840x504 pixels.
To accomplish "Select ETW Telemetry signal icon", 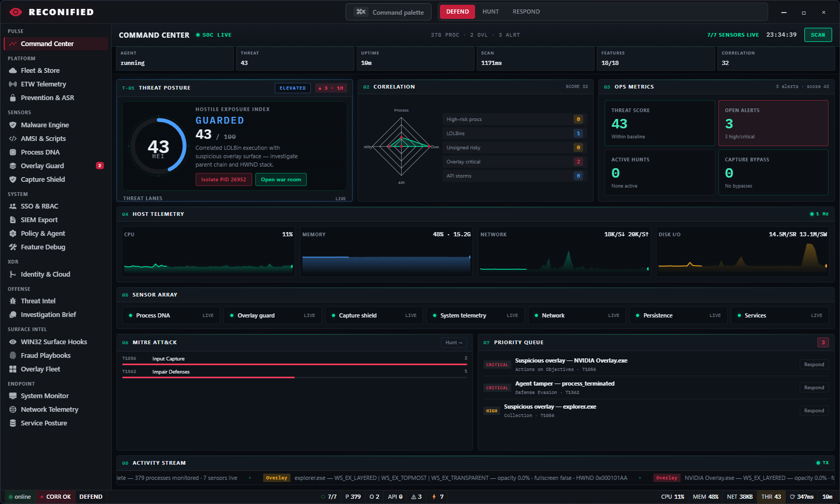I will (13, 84).
